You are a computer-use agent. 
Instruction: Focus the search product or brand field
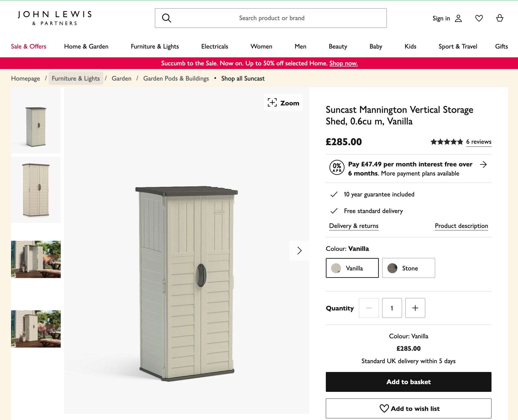click(x=272, y=18)
